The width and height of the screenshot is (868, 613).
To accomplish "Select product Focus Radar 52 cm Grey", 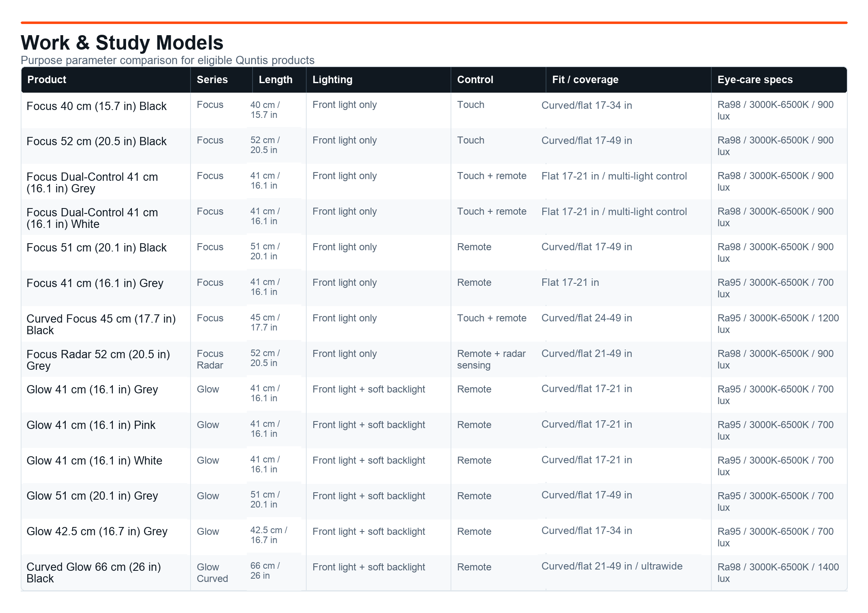I will pos(98,360).
